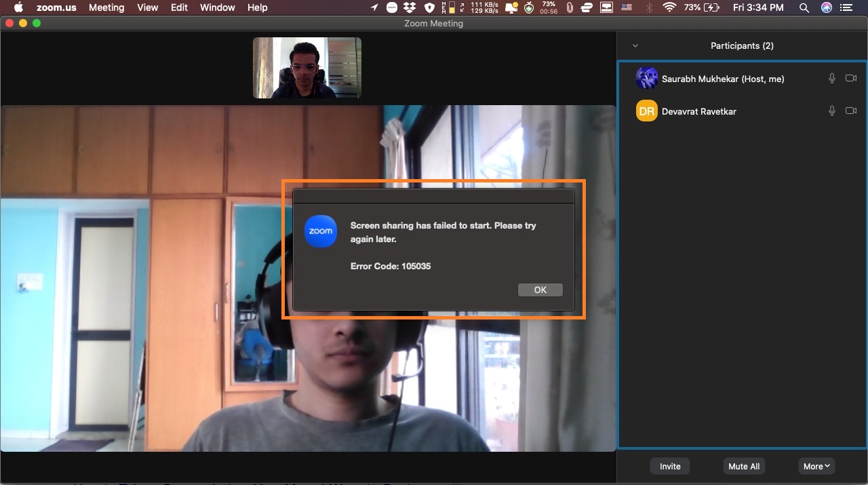The image size is (868, 485).
Task: Click Devavrat Ravetkar's DR avatar
Action: tap(646, 111)
